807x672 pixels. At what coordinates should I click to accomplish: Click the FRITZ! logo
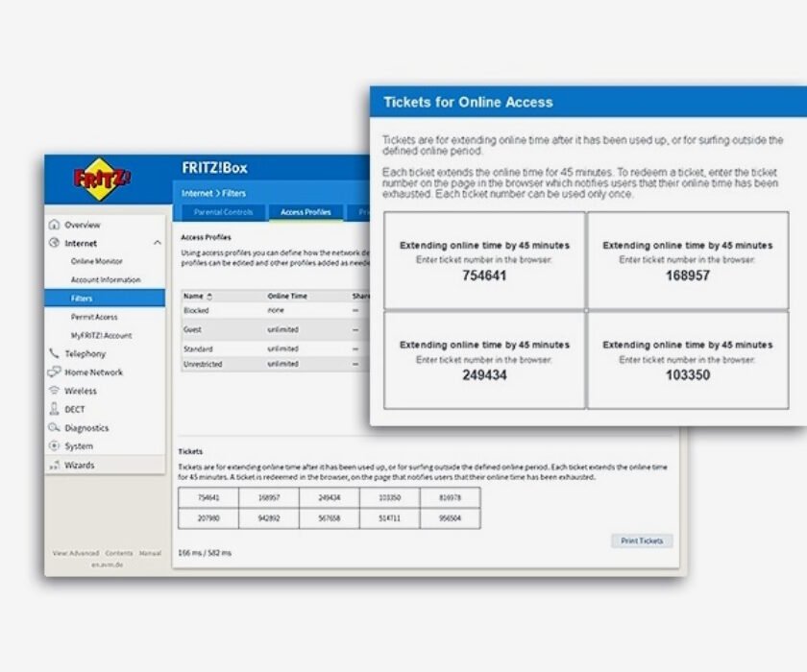pyautogui.click(x=102, y=180)
